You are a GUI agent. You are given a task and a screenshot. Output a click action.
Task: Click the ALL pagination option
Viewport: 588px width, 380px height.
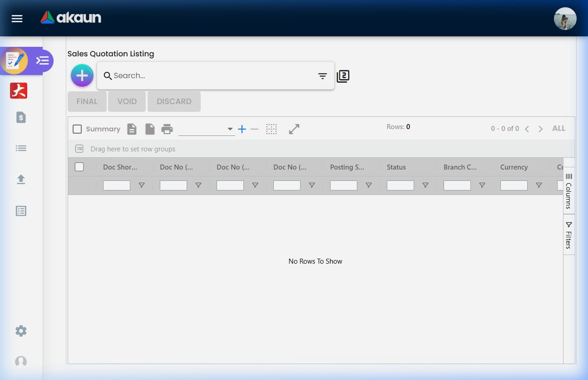pos(558,128)
